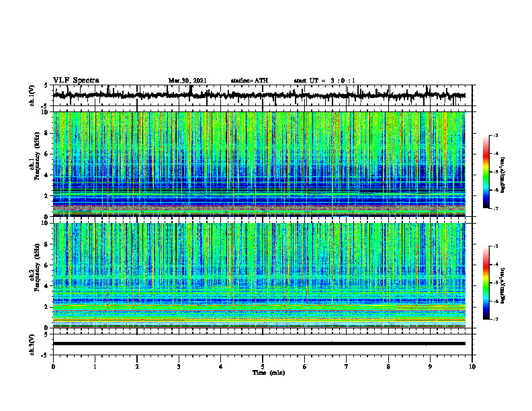The image size is (532, 411).
Task: Click the "3" tick on the time axis
Action: [179, 367]
